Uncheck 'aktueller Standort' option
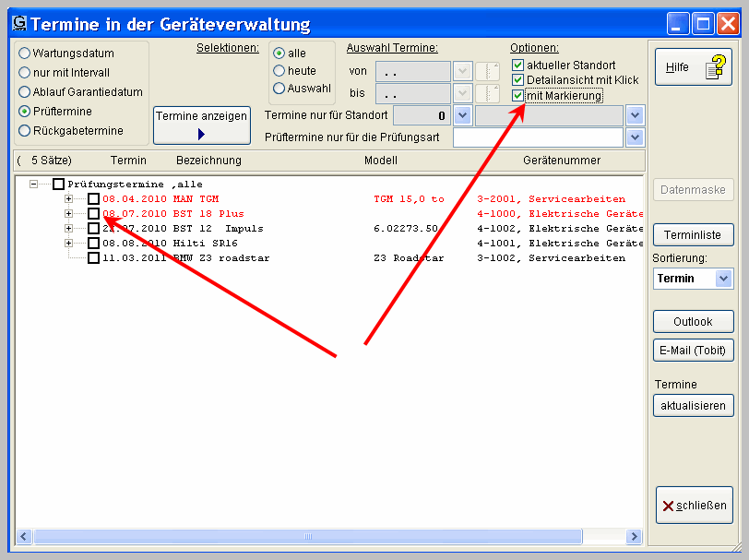Image resolution: width=749 pixels, height=560 pixels. click(518, 66)
